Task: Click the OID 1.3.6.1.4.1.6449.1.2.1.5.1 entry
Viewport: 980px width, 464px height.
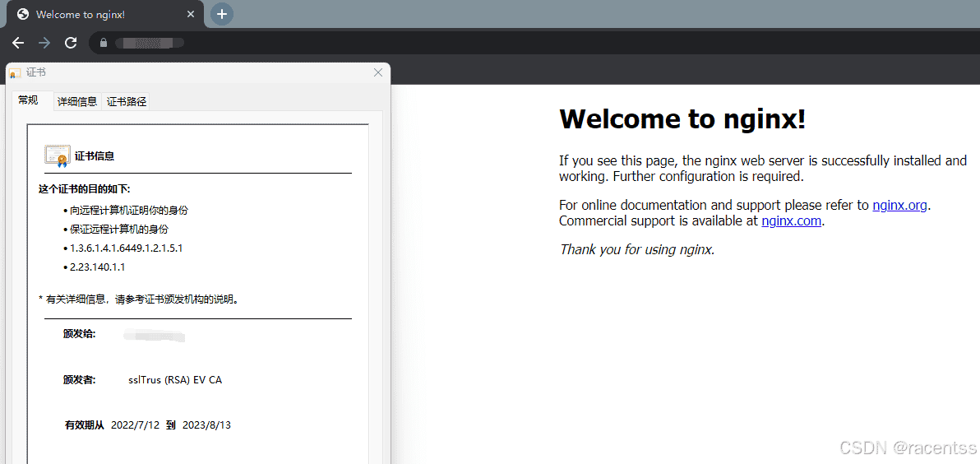Action: click(126, 248)
